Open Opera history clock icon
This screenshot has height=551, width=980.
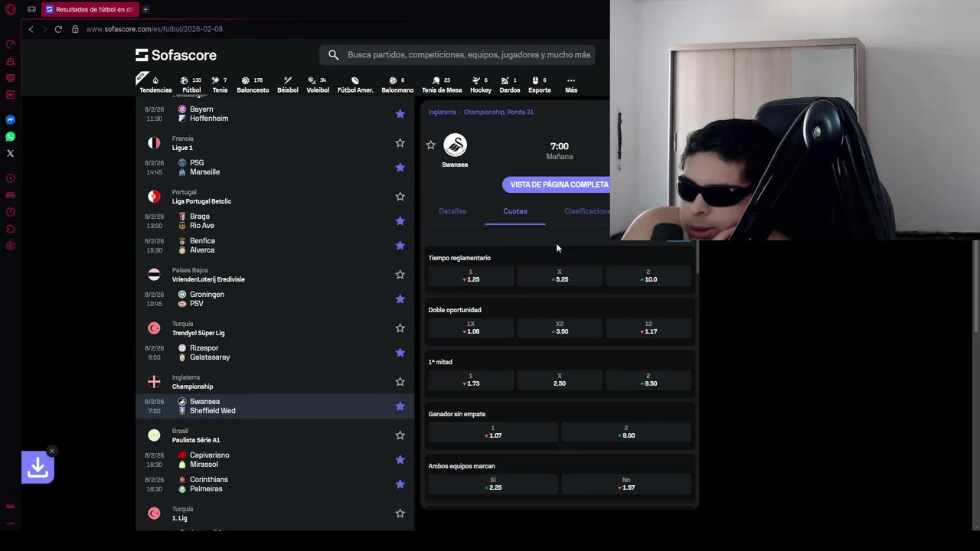(x=10, y=212)
